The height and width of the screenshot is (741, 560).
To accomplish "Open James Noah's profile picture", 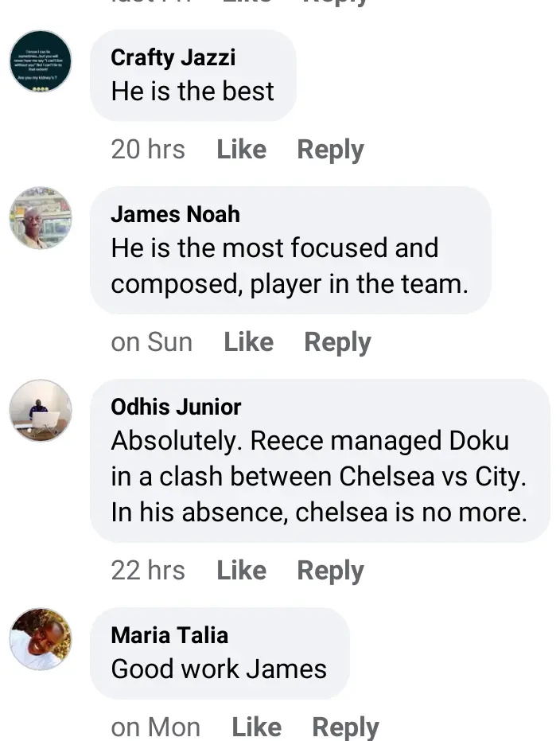I will (x=41, y=218).
